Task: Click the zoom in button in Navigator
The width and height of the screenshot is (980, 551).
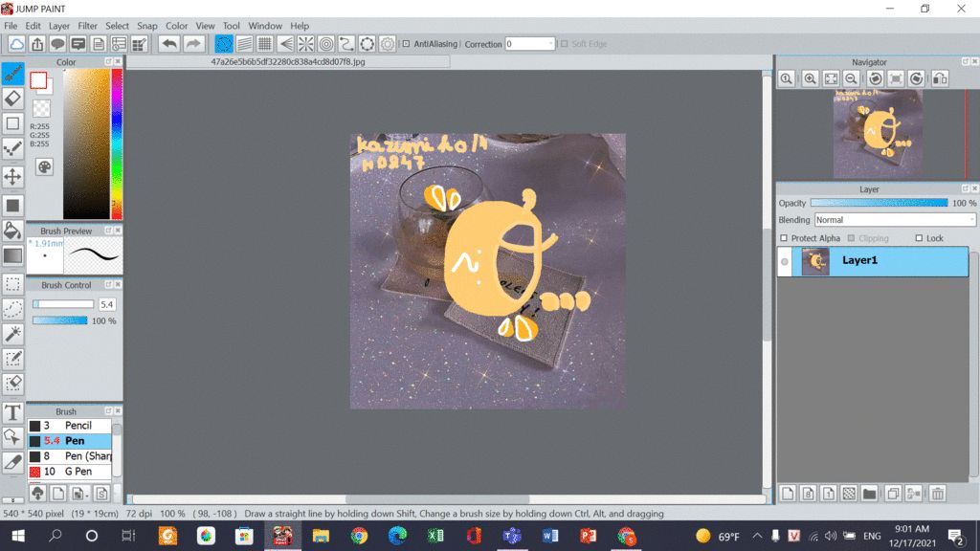Action: coord(810,78)
